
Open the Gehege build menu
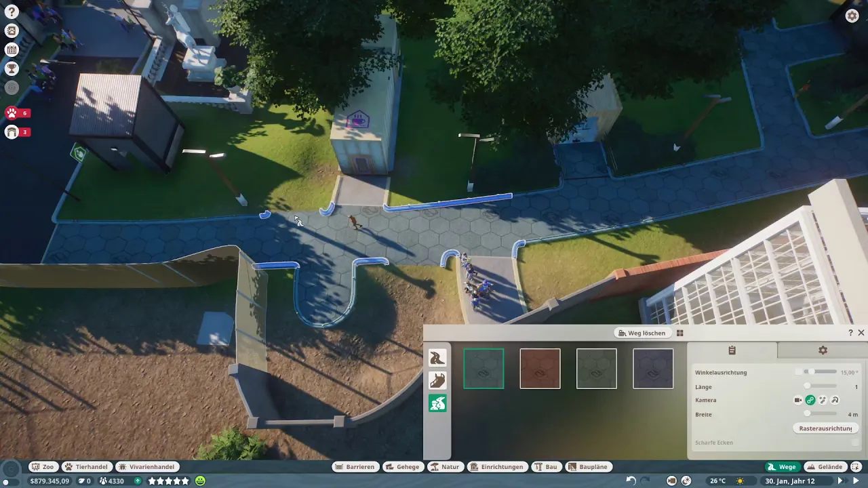403,467
